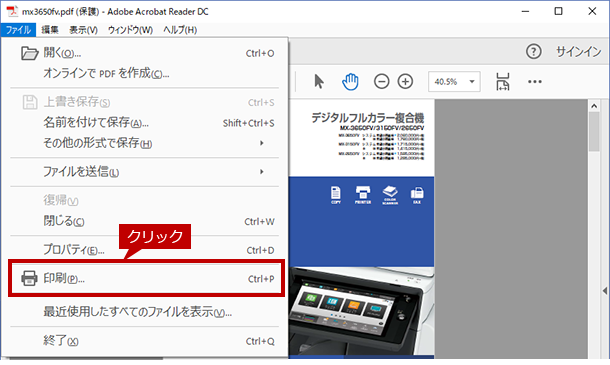
Task: Click the COPY icon in document
Action: 336,195
